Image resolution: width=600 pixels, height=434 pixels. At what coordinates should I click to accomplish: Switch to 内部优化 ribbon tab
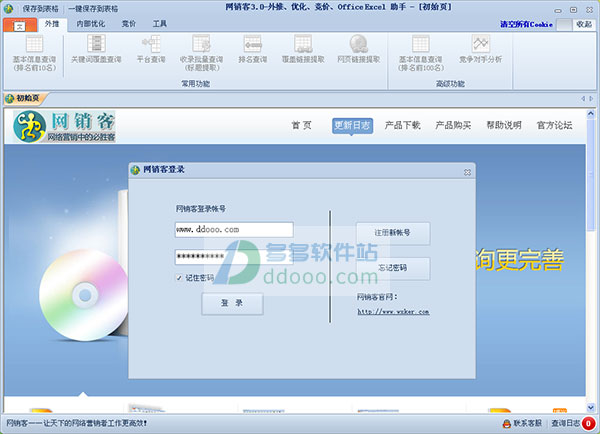pyautogui.click(x=91, y=24)
